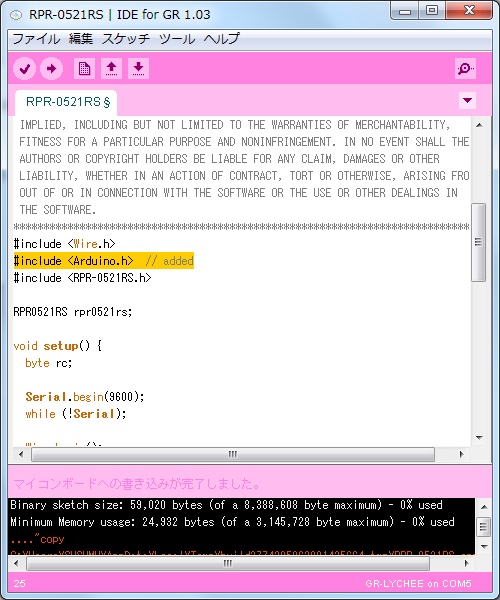Click 'GR-LYCHEE on COM5' board status
Screen dimensions: 500x600
pos(418,584)
